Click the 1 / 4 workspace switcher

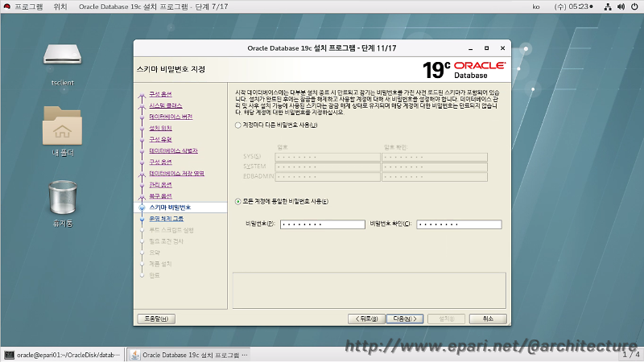(x=631, y=354)
